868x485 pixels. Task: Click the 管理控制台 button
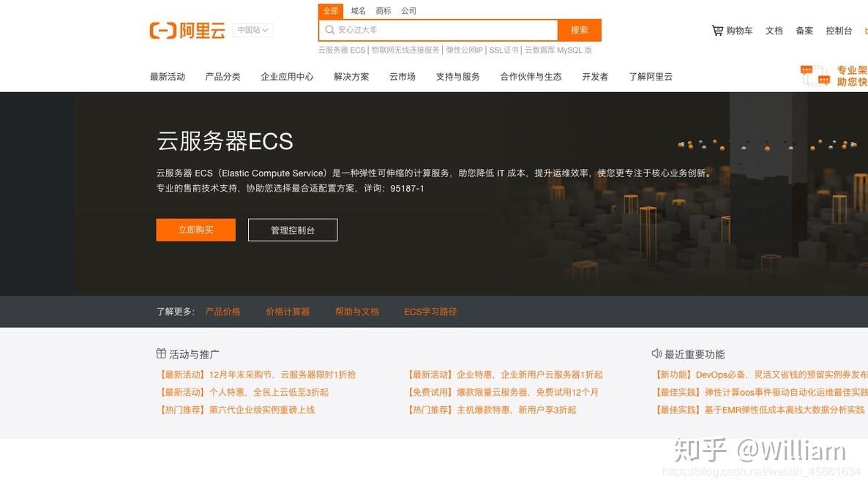coord(292,230)
